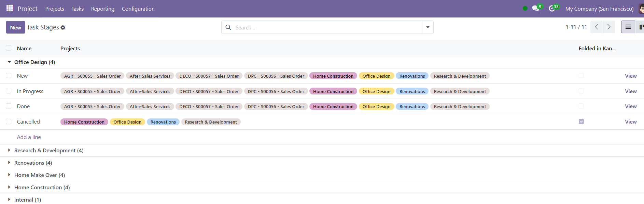Click View for the New stage

pyautogui.click(x=631, y=76)
